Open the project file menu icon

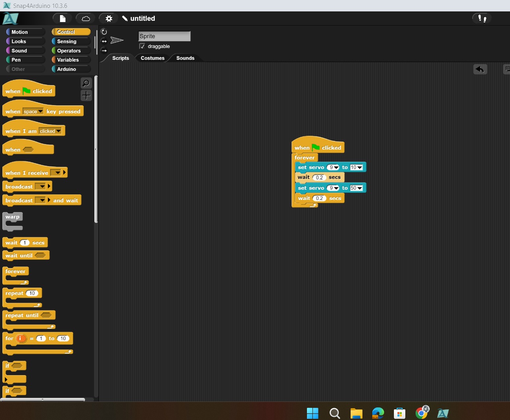pyautogui.click(x=62, y=19)
